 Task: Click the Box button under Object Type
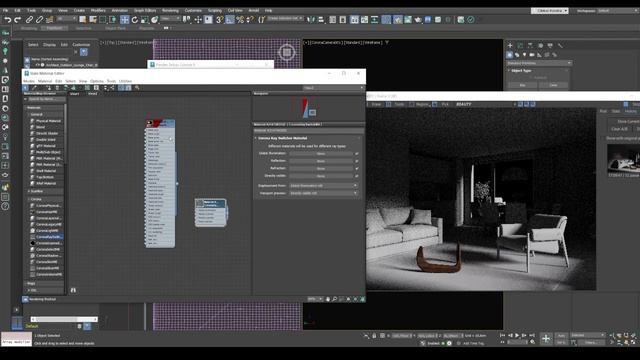point(522,85)
